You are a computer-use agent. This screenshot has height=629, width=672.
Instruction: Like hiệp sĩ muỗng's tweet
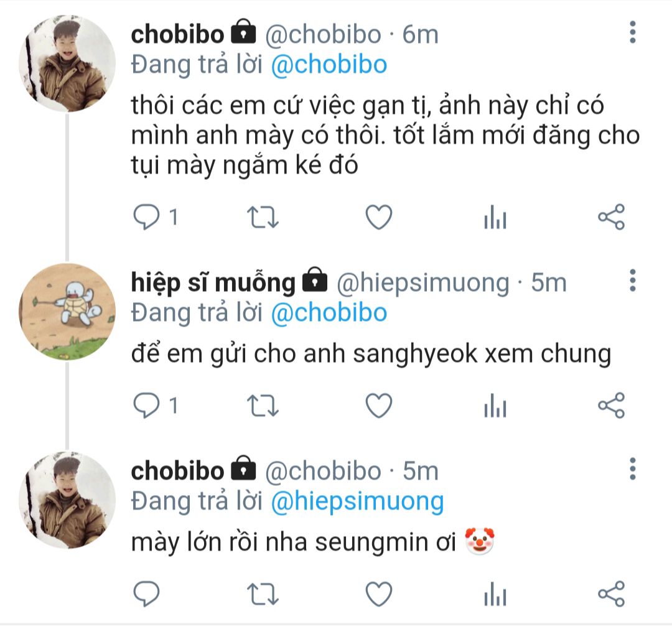pyautogui.click(x=378, y=406)
